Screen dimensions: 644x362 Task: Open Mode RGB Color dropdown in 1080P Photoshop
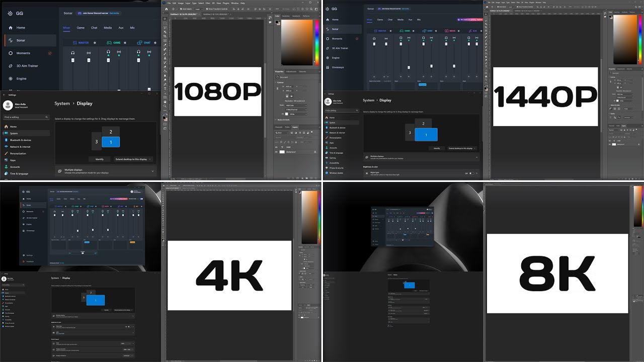(296, 105)
